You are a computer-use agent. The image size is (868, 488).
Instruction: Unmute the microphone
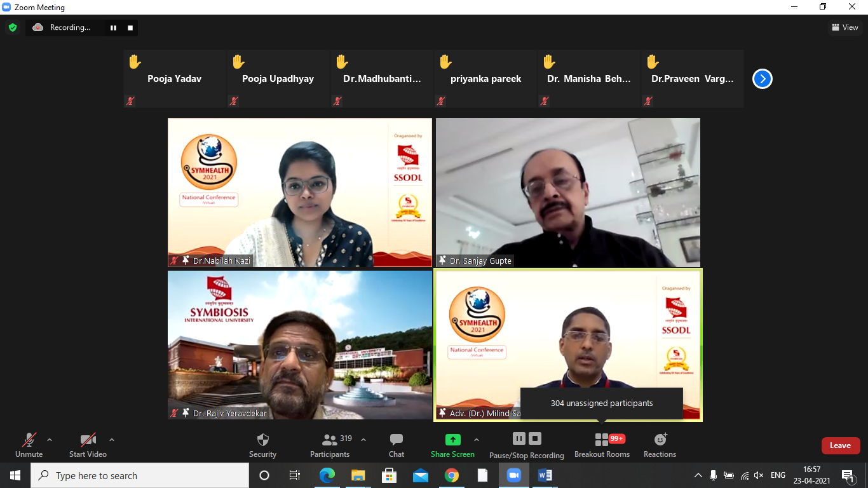pyautogui.click(x=29, y=440)
